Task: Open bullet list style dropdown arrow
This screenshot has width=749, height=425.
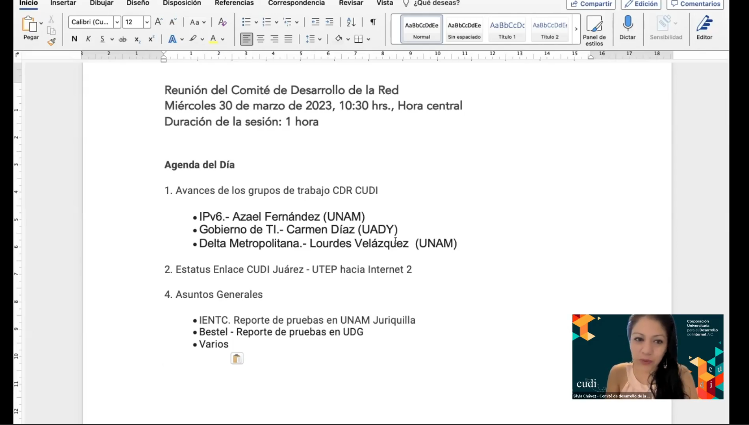Action: tap(256, 22)
